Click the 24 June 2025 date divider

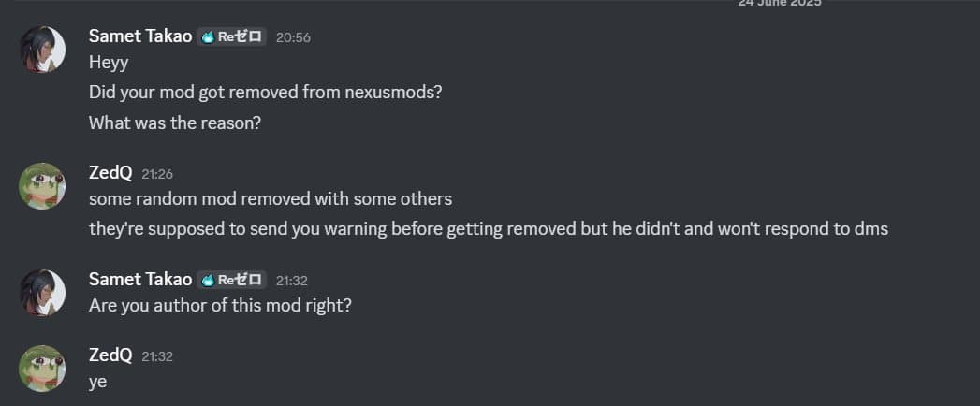(779, 3)
